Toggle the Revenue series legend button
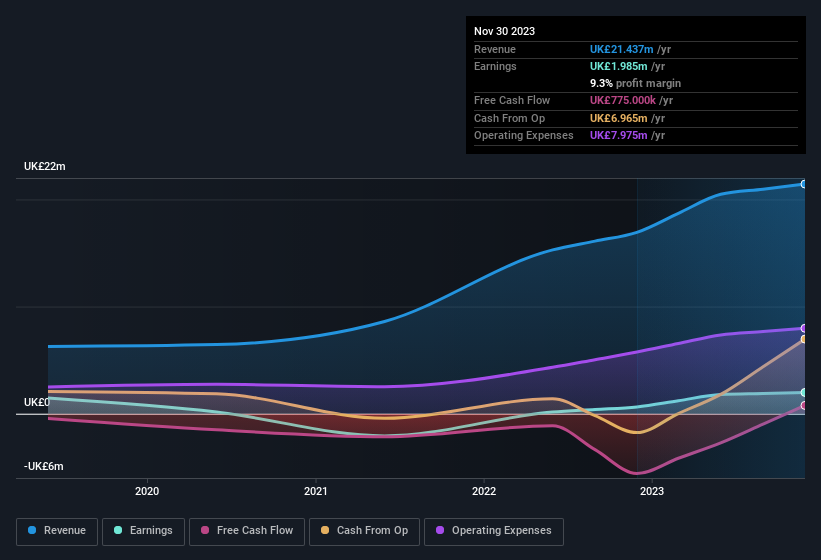Viewport: 821px width, 560px height. pos(57,531)
